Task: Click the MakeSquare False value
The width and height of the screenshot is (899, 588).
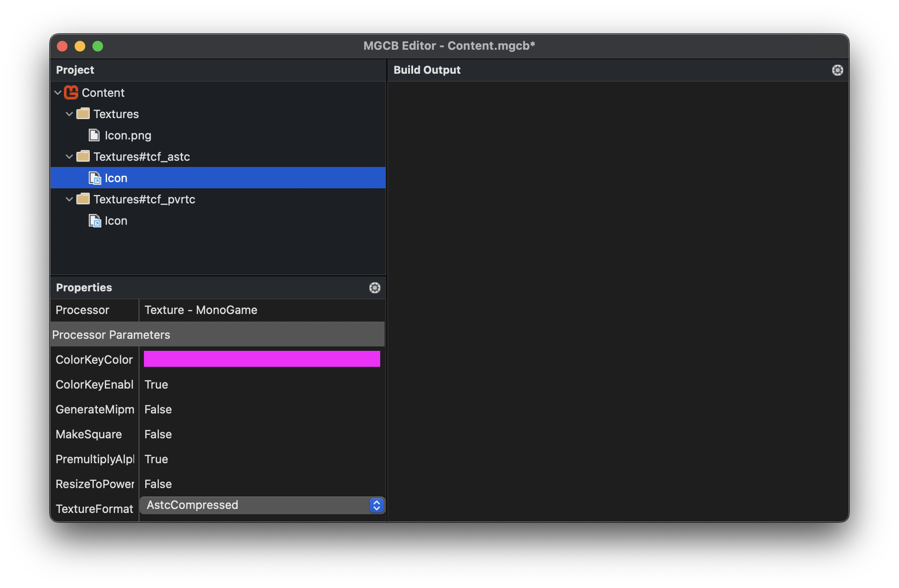Action: point(158,434)
